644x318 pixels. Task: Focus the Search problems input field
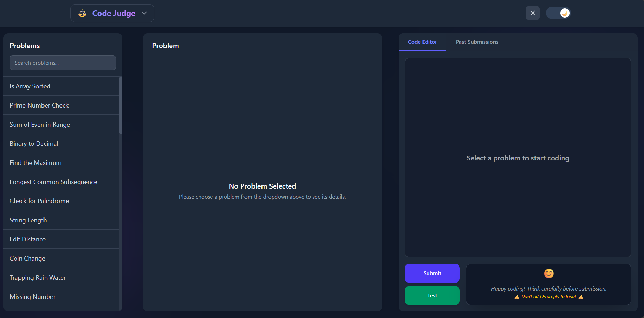[63, 63]
